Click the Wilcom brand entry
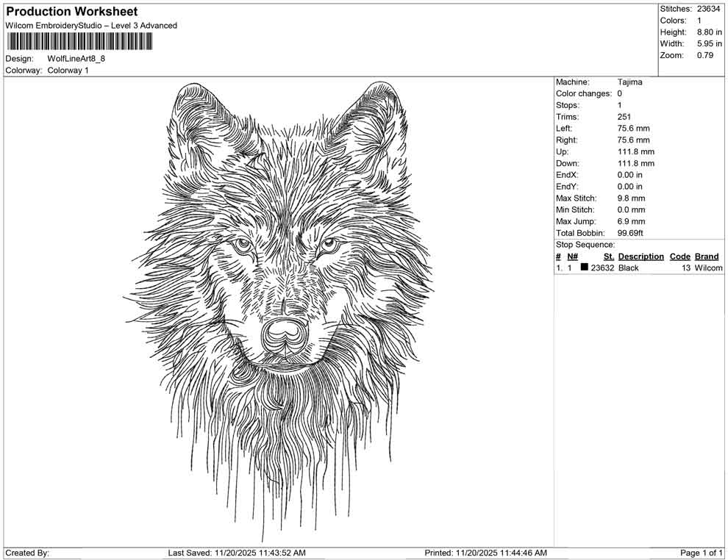This screenshot has height=560, width=728. click(x=707, y=268)
